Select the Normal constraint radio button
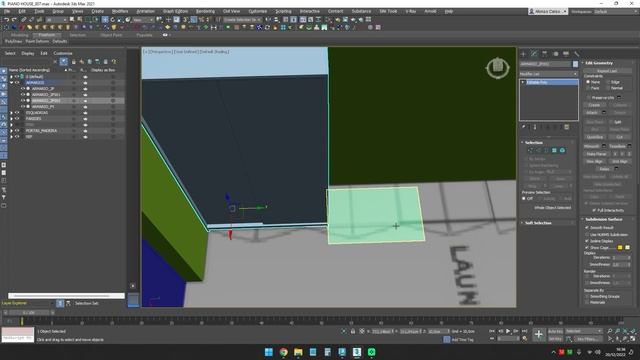This screenshot has height=360, width=640. tap(608, 88)
